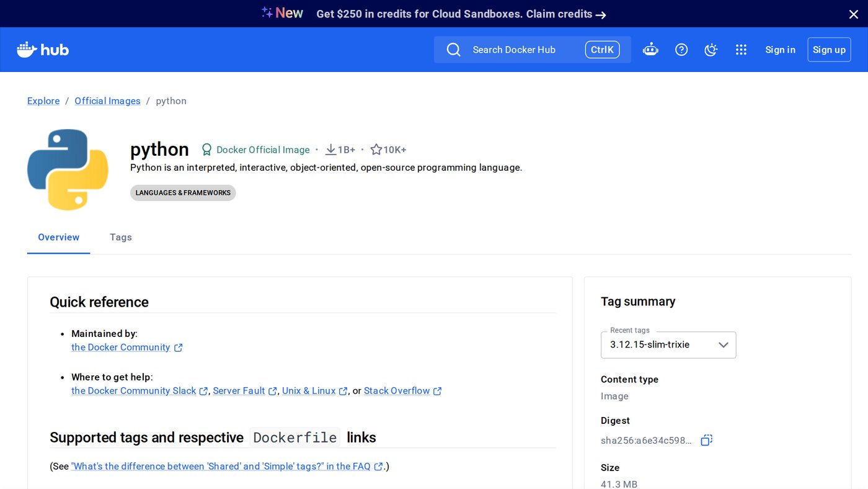
Task: Click the star count 10K+ icon
Action: 388,150
